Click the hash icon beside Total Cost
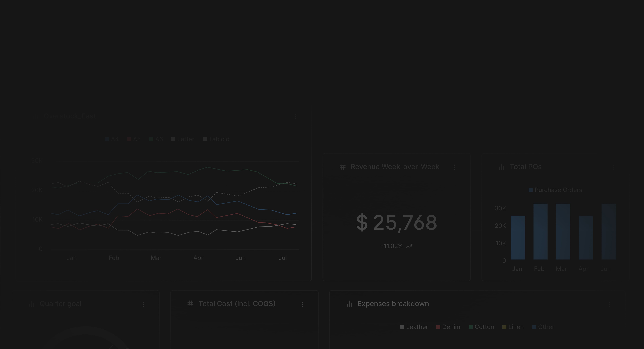The height and width of the screenshot is (349, 644). click(x=190, y=304)
